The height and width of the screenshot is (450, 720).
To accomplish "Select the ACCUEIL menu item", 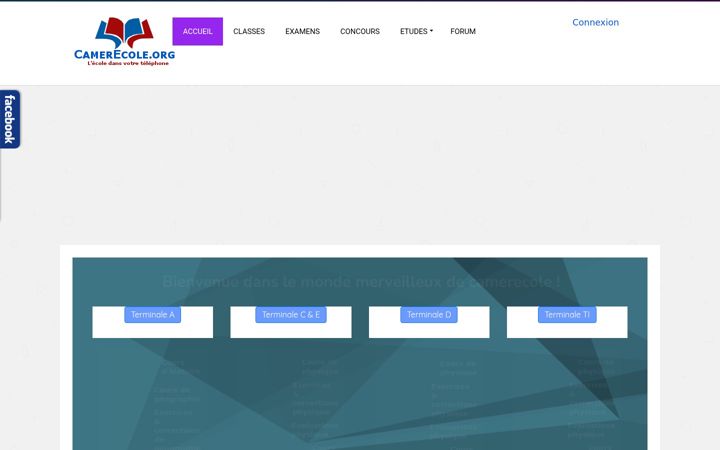I will [x=197, y=31].
